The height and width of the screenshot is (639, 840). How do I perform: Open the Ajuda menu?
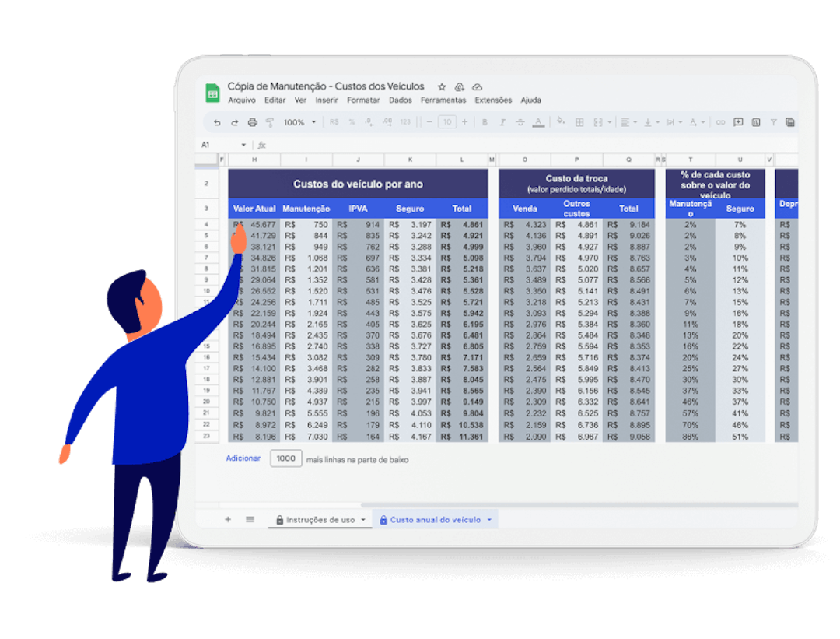(x=531, y=100)
